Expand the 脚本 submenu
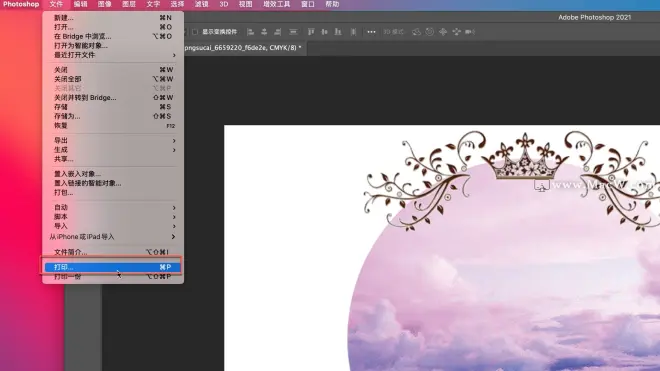 tap(113, 217)
